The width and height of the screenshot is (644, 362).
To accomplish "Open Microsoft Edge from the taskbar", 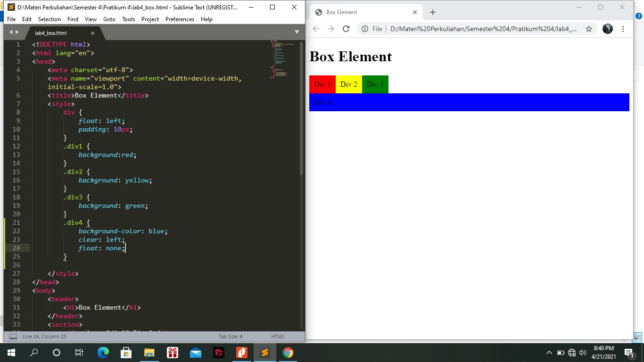I will coord(103,352).
